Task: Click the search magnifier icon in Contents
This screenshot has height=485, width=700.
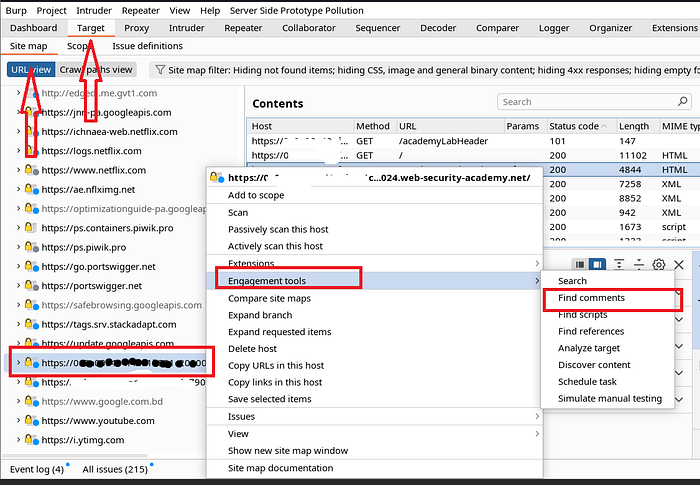Action: click(682, 101)
